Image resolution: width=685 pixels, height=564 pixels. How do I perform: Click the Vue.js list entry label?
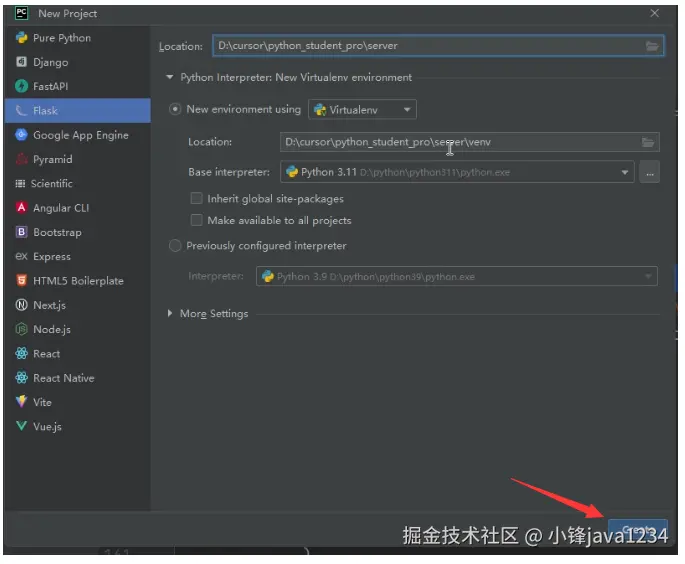click(47, 427)
